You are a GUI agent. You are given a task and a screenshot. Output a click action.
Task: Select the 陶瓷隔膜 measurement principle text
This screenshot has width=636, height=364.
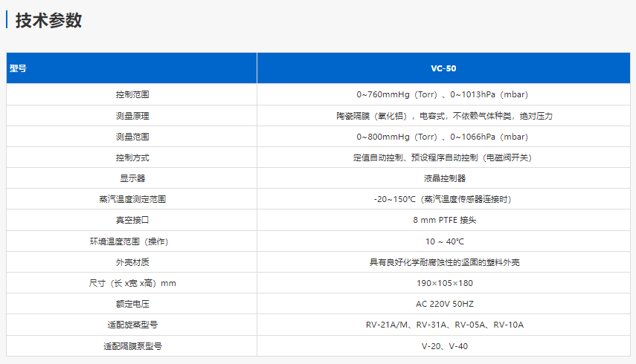click(x=443, y=116)
